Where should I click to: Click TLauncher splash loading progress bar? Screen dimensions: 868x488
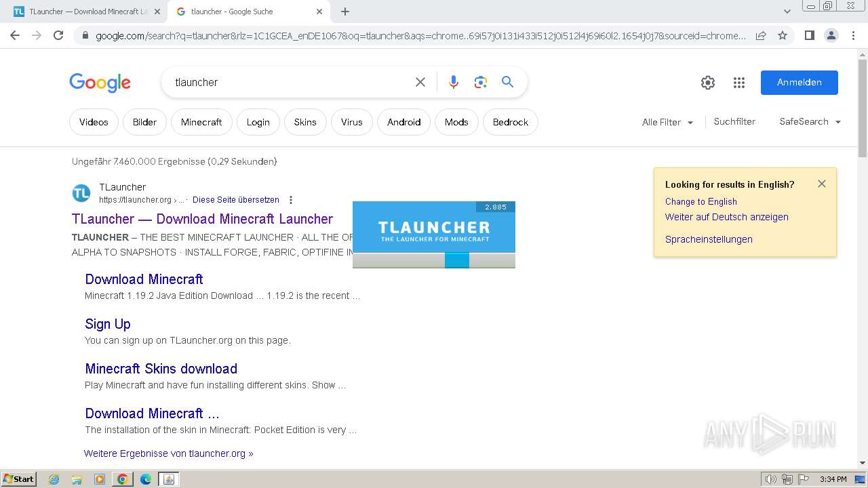point(434,260)
